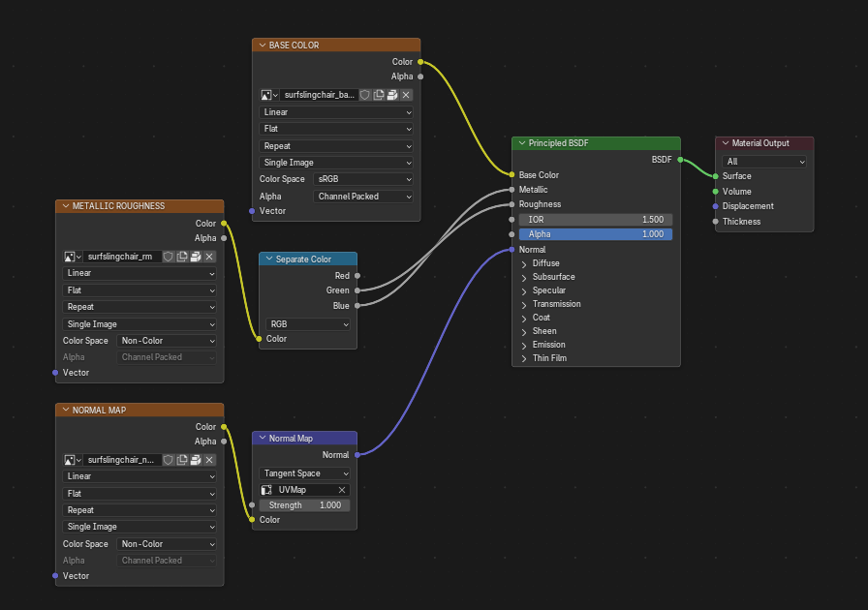Open Flat projection dropdown in BASE COLOR
Screen dimensions: 868x610
[336, 129]
